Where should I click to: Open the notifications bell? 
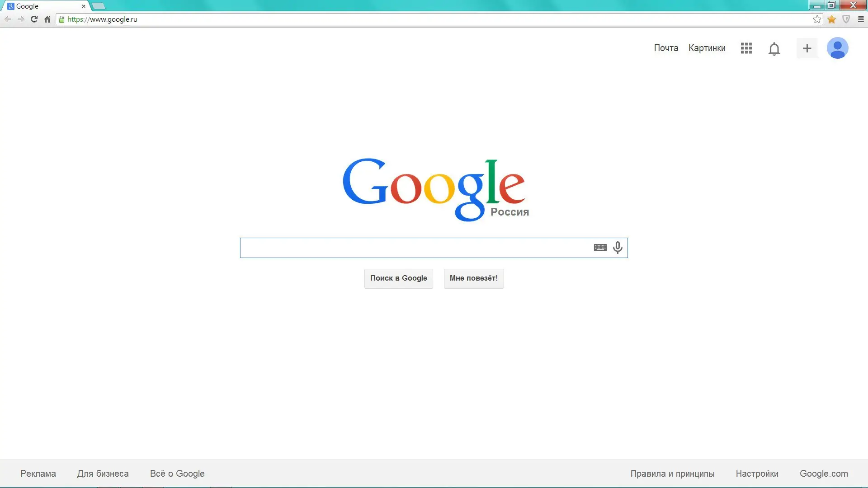[x=774, y=49]
